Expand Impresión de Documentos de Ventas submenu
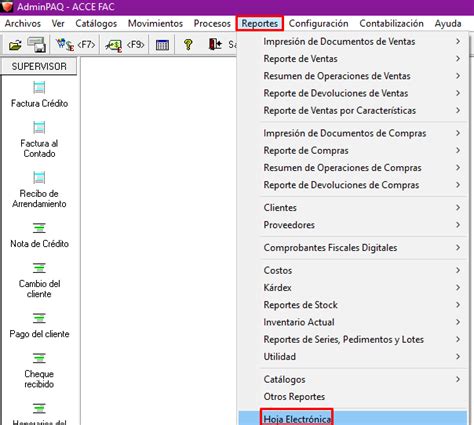Screen dimensions: 474x425 [353, 42]
